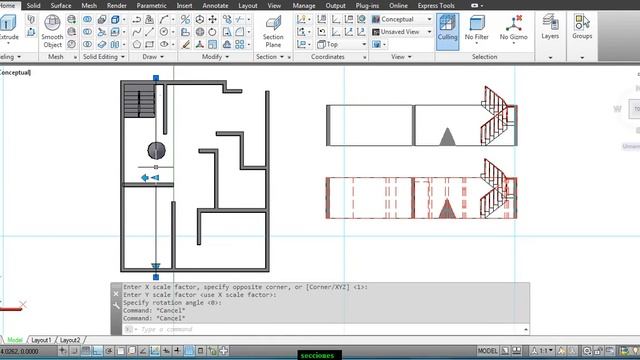Screen dimensions: 640x360
Task: Click the Scale percent icon in Modify
Action: click(x=185, y=19)
